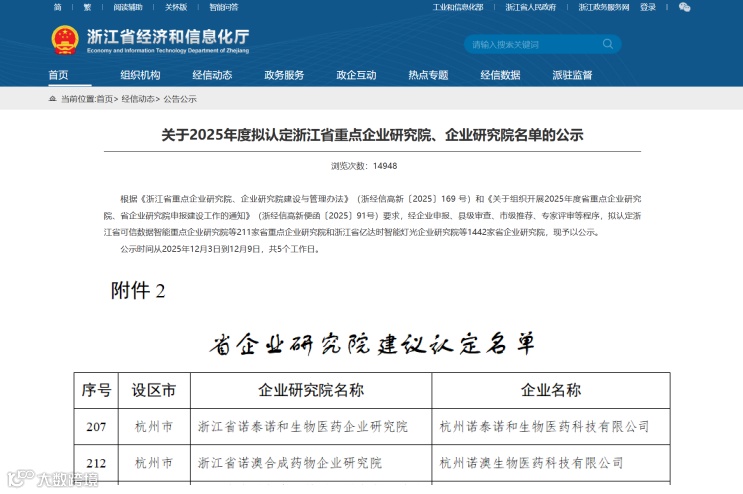The image size is (743, 494).
Task: Click the article title heading
Action: click(372, 135)
